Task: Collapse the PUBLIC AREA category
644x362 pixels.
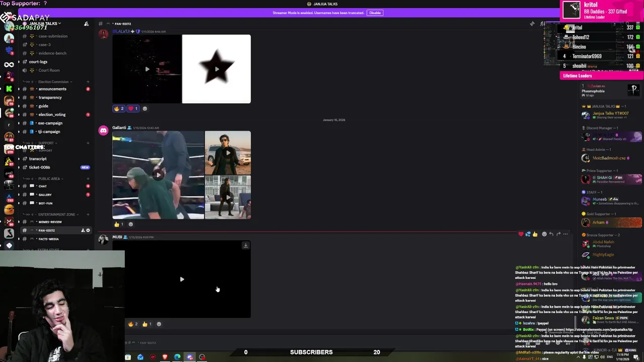Action: (x=49, y=178)
